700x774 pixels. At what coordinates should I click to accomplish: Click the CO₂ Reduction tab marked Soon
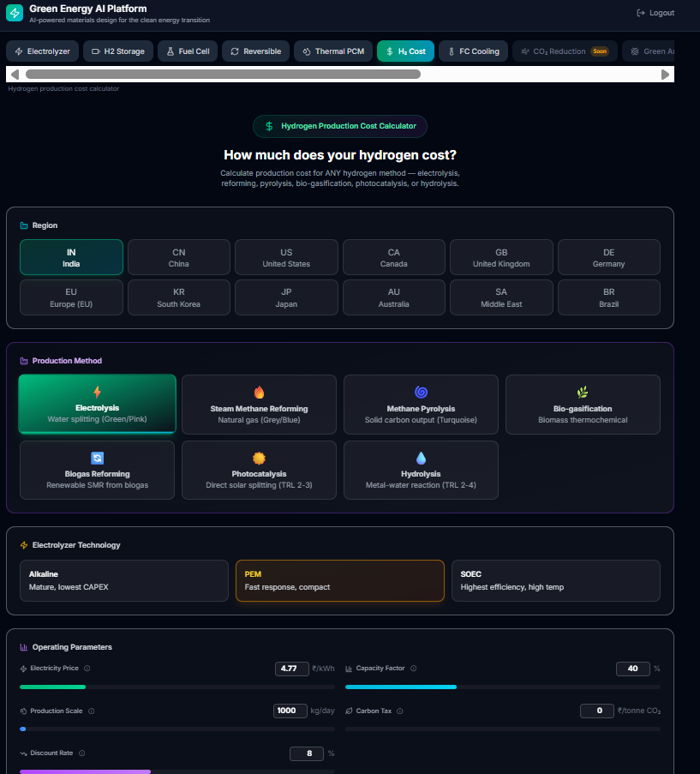point(565,51)
